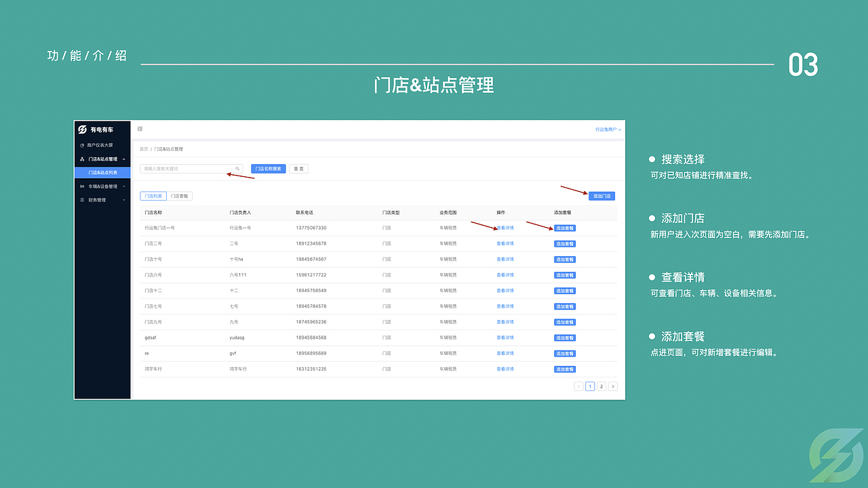
Task: Click the 车辆&设备管理 sidebar icon
Action: 82,186
